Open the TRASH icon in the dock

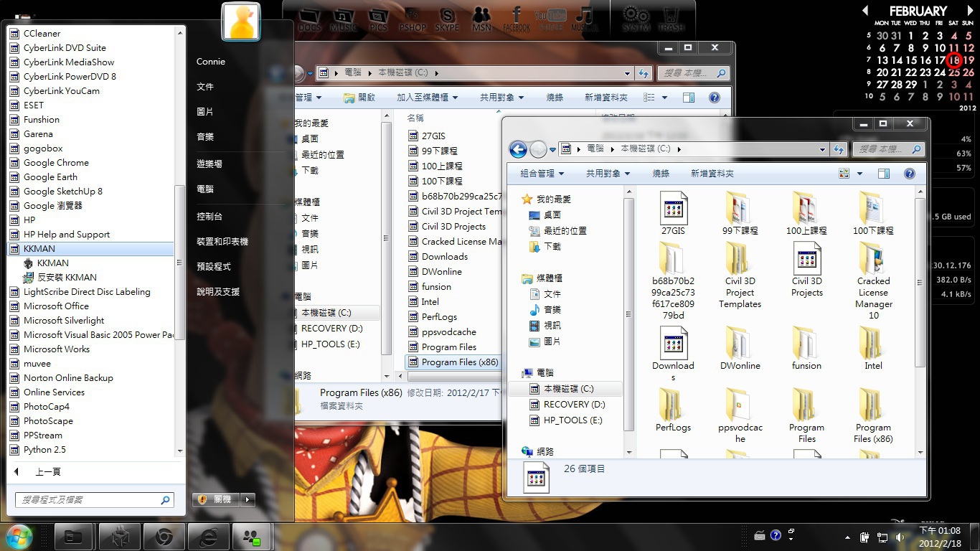point(671,19)
